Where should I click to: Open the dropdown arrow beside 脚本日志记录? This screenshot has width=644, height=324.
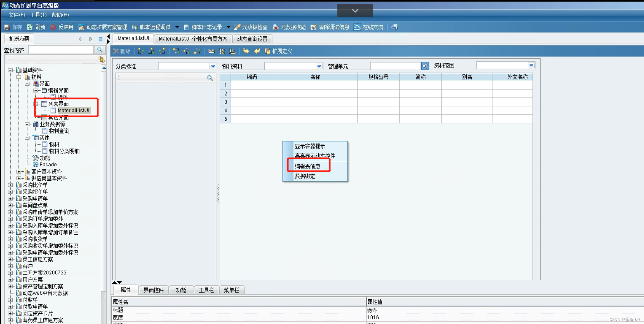(228, 27)
